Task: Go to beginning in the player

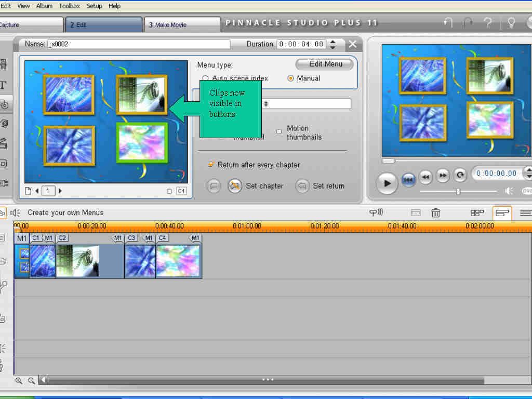Action: click(408, 179)
